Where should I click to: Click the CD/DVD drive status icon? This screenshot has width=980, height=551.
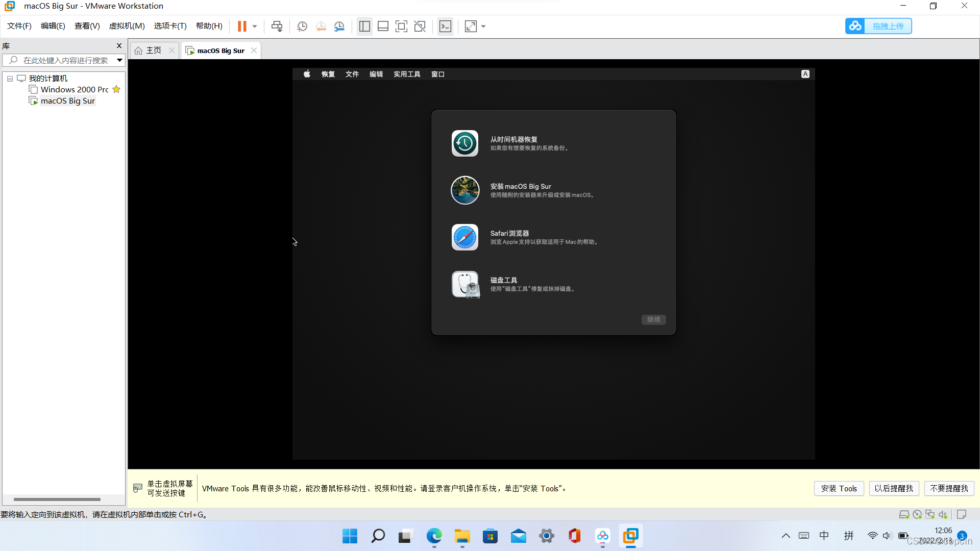tap(917, 514)
